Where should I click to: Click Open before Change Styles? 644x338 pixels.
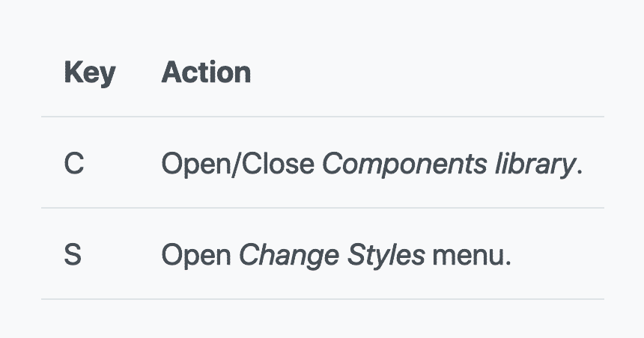(x=196, y=256)
